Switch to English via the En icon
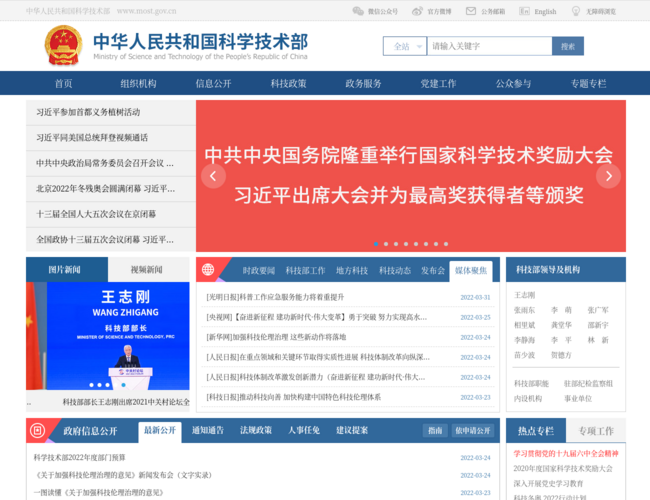 (x=524, y=11)
